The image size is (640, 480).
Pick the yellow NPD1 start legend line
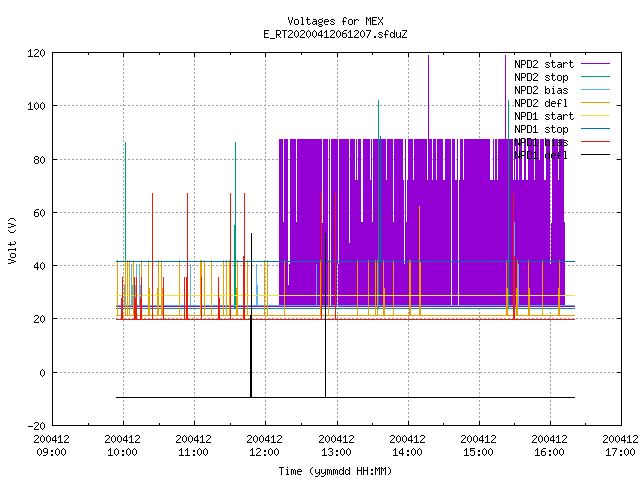click(x=595, y=116)
